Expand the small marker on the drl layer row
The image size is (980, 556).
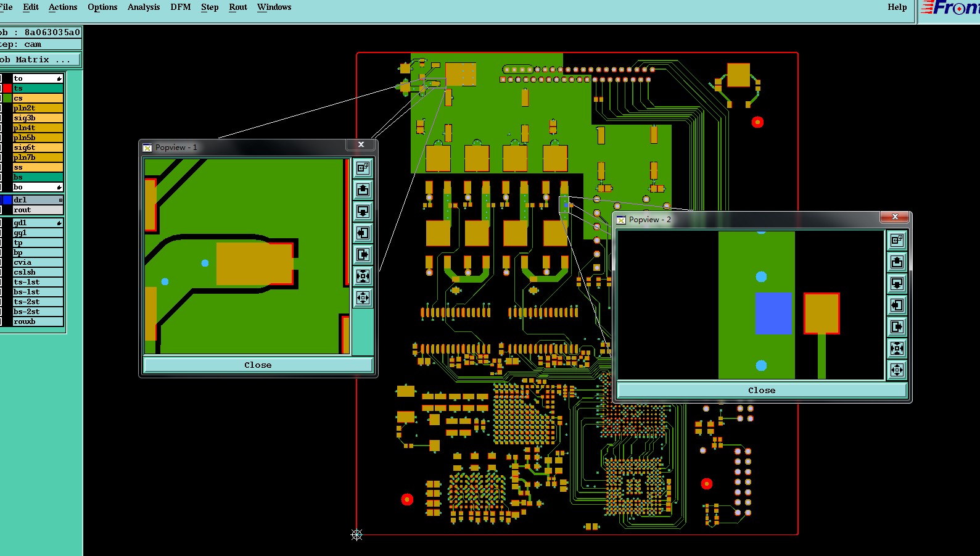click(60, 200)
